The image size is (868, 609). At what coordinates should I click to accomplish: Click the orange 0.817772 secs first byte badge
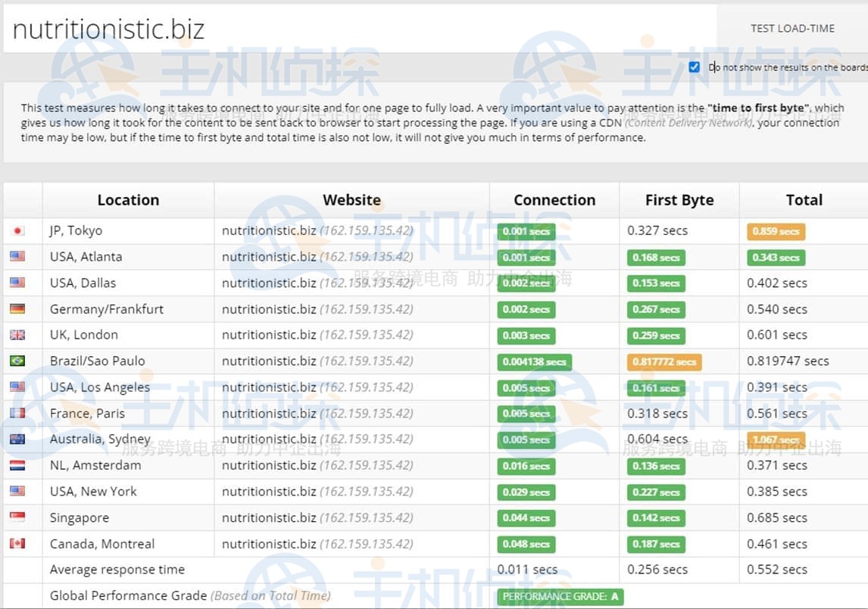click(664, 362)
